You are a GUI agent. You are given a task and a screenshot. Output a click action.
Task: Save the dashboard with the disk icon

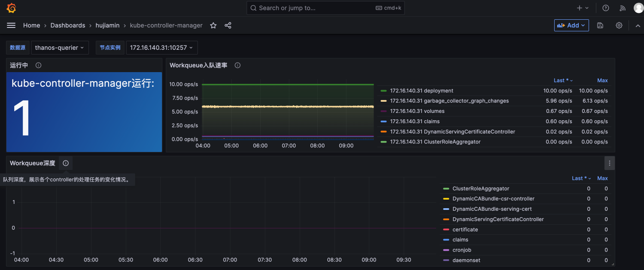[600, 25]
